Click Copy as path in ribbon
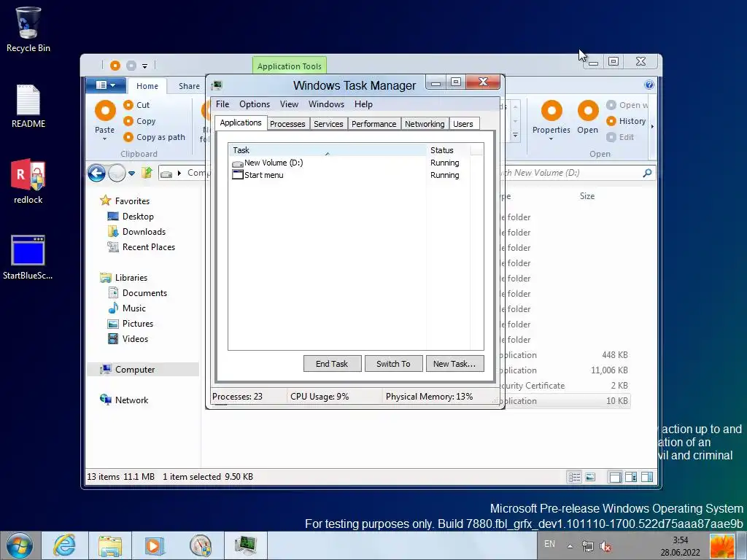The width and height of the screenshot is (747, 560). click(155, 137)
